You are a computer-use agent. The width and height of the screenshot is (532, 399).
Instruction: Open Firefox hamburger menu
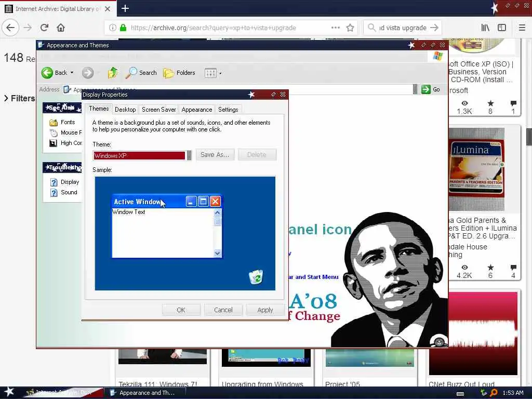point(522,28)
